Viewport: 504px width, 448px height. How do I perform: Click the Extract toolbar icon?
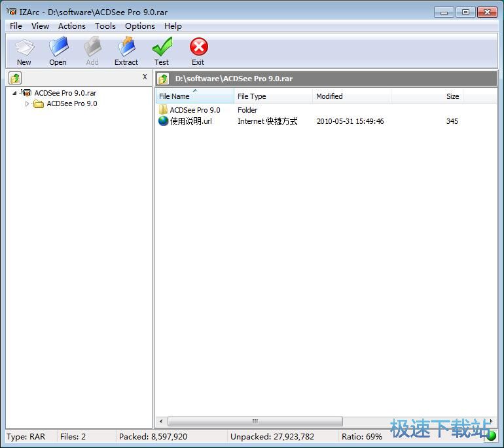coord(126,50)
